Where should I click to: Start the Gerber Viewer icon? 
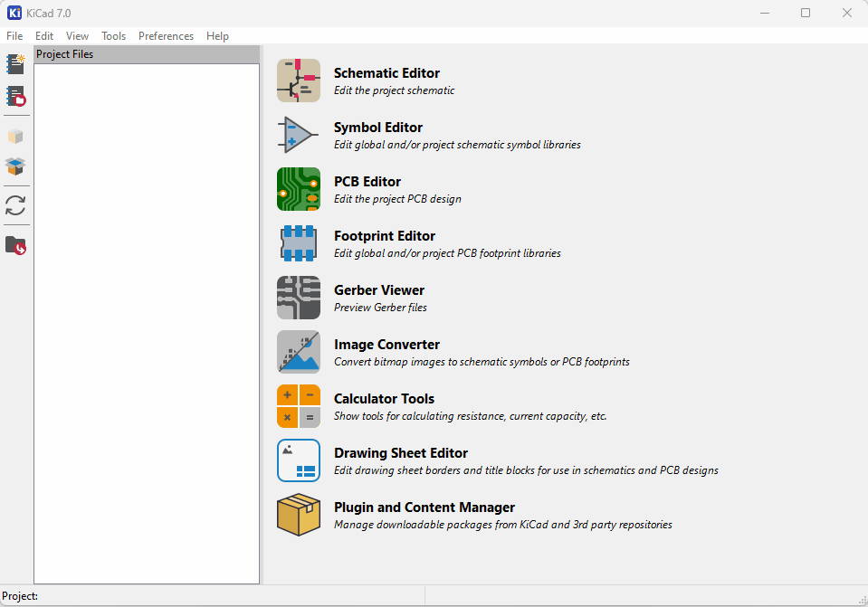click(x=299, y=297)
